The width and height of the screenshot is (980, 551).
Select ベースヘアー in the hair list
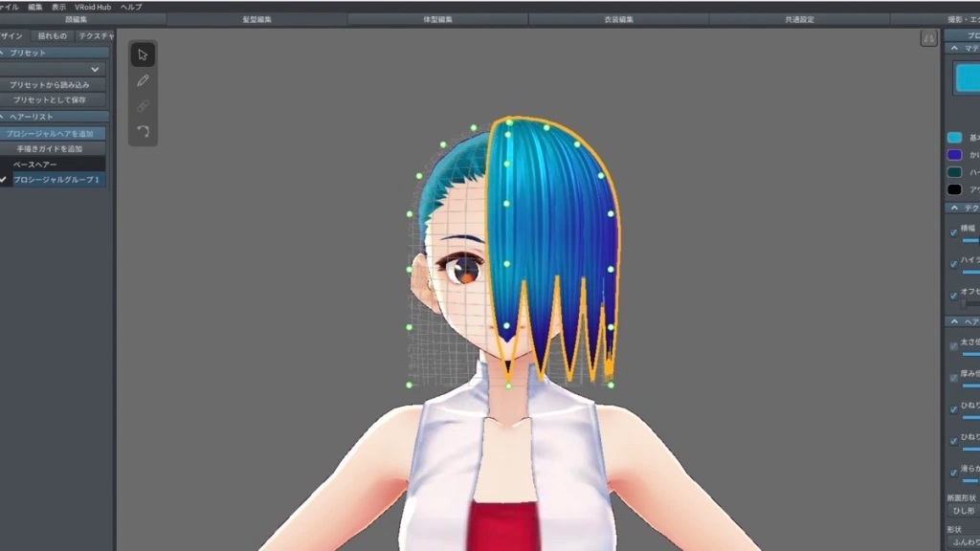(x=34, y=165)
